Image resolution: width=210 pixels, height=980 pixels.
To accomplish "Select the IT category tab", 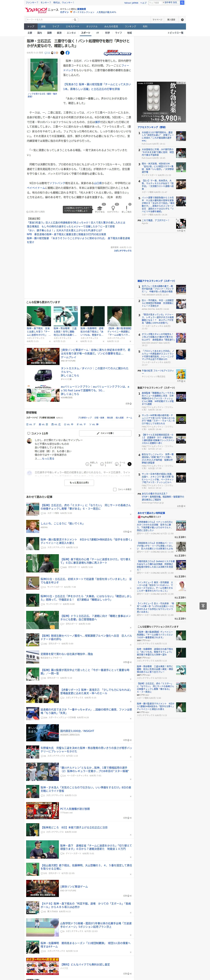I will point(98,33).
